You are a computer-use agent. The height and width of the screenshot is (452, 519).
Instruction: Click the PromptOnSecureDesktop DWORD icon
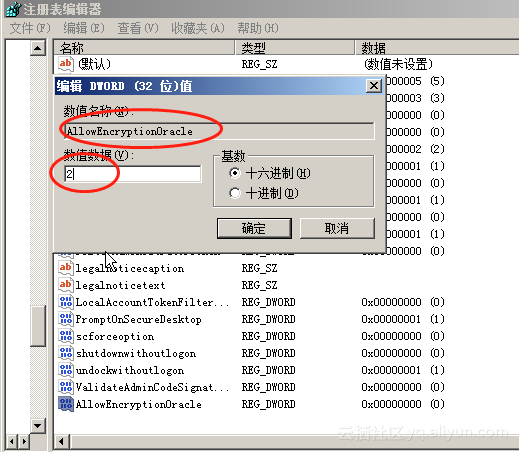pos(65,319)
